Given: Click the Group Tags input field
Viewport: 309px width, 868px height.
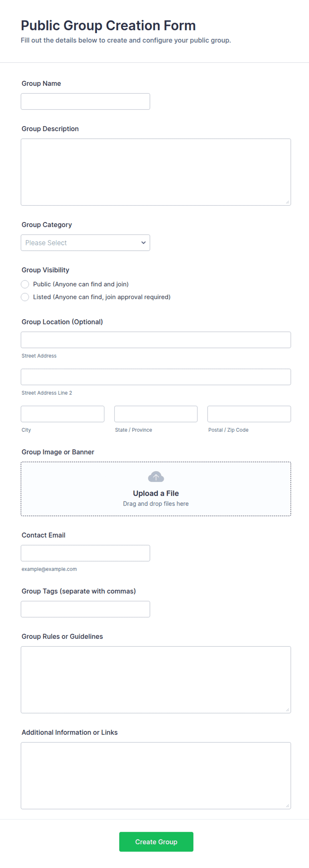Looking at the screenshot, I should (x=85, y=609).
